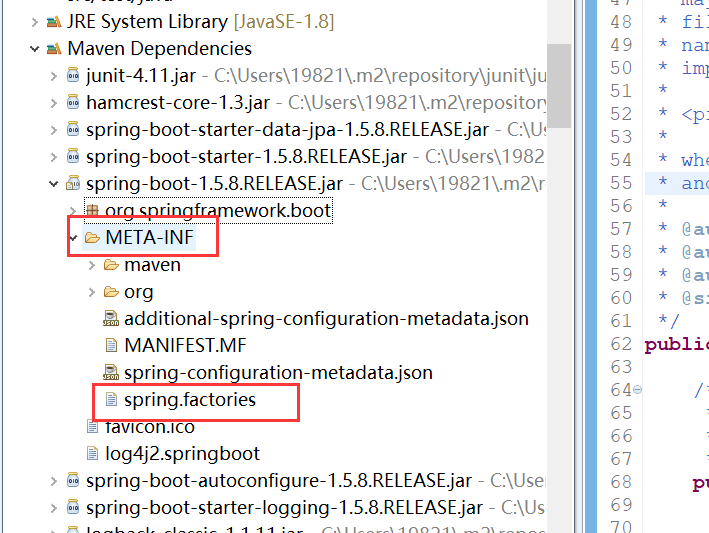Collapse the Maven Dependencies node
The height and width of the screenshot is (533, 709).
[35, 48]
